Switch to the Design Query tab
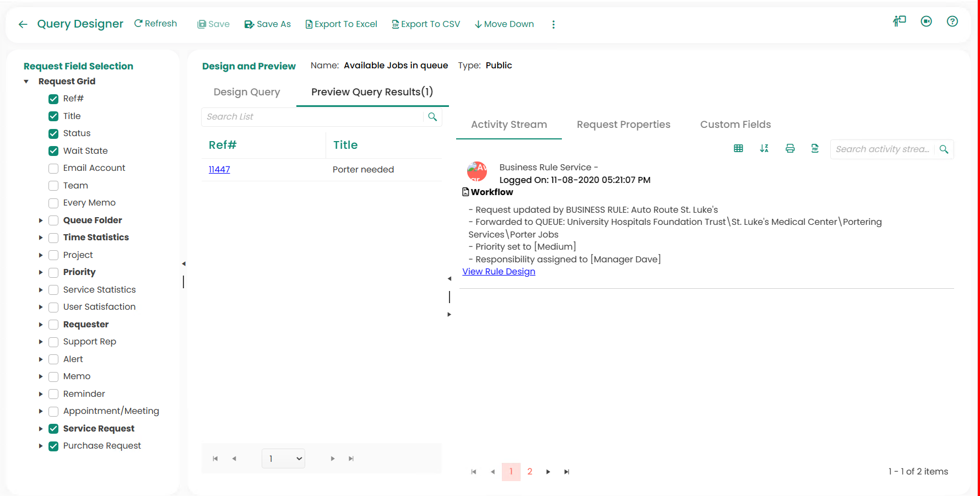This screenshot has height=496, width=980. point(247,92)
